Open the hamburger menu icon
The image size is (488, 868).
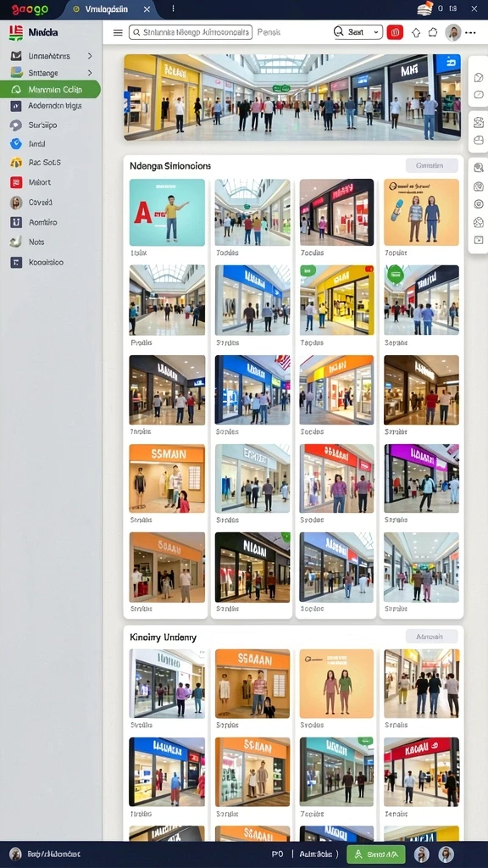[118, 33]
